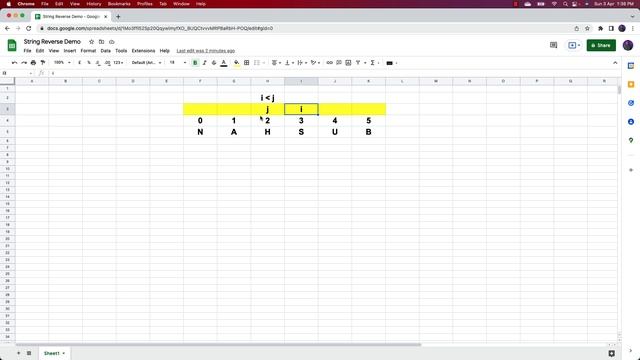Screen dimensions: 640x360
Task: Open the fill color picker
Action: 237,63
